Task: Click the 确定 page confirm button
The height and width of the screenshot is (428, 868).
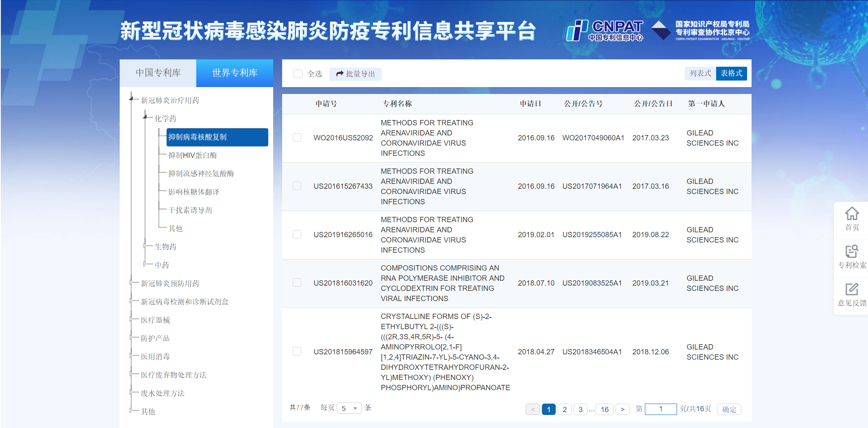Action: tap(729, 409)
